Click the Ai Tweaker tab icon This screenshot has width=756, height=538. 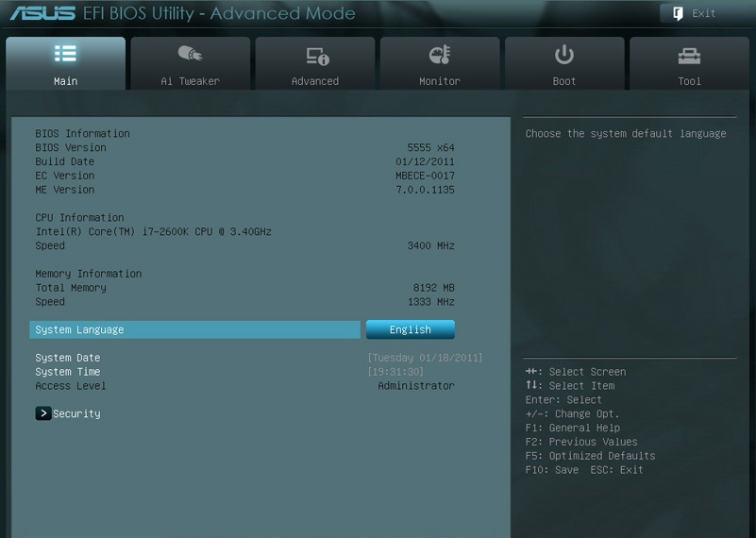point(190,54)
